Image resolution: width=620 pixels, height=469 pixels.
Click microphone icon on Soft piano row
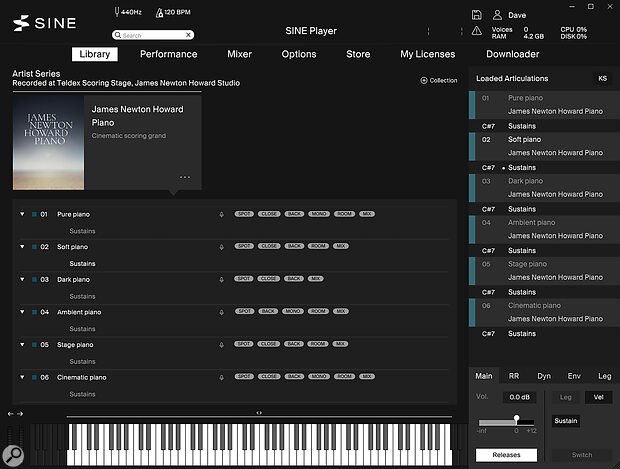click(x=221, y=247)
